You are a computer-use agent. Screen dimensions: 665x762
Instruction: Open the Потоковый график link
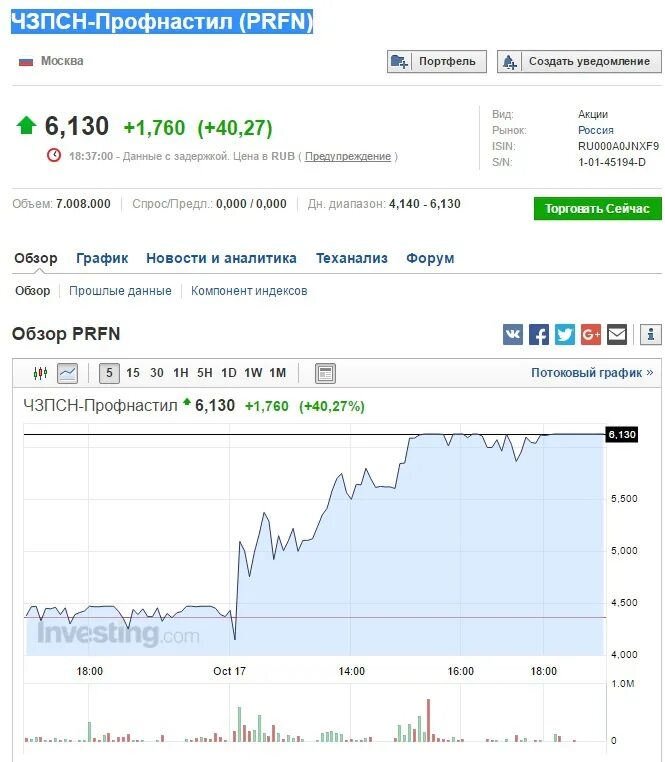point(592,373)
